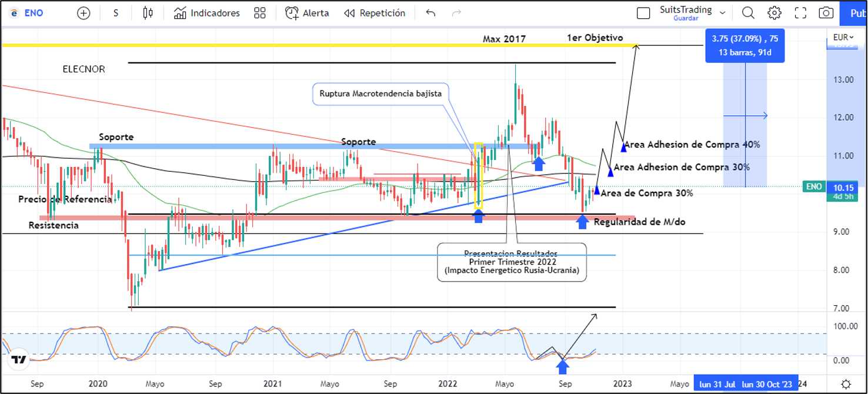Expand the EUR currency dropdown
This screenshot has width=868, height=394.
pos(844,38)
